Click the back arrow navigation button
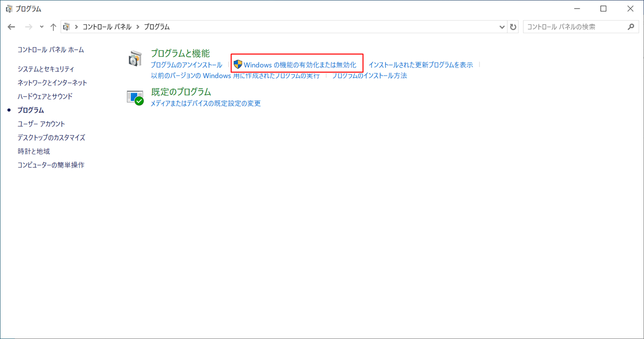This screenshot has width=644, height=339. point(12,27)
